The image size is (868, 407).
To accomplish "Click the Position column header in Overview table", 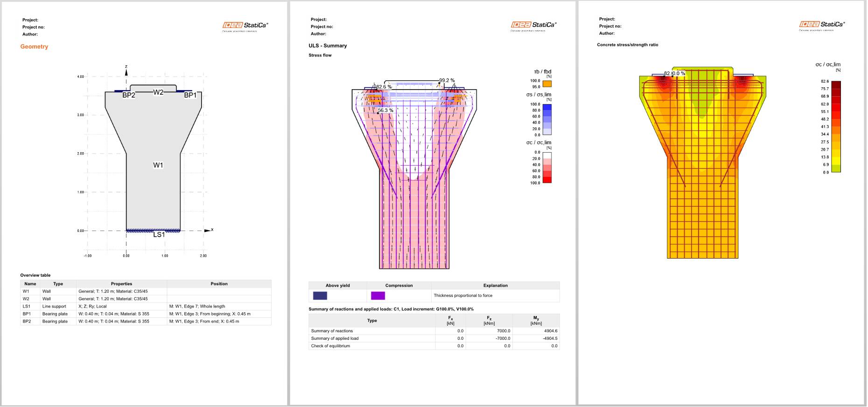I will click(219, 284).
